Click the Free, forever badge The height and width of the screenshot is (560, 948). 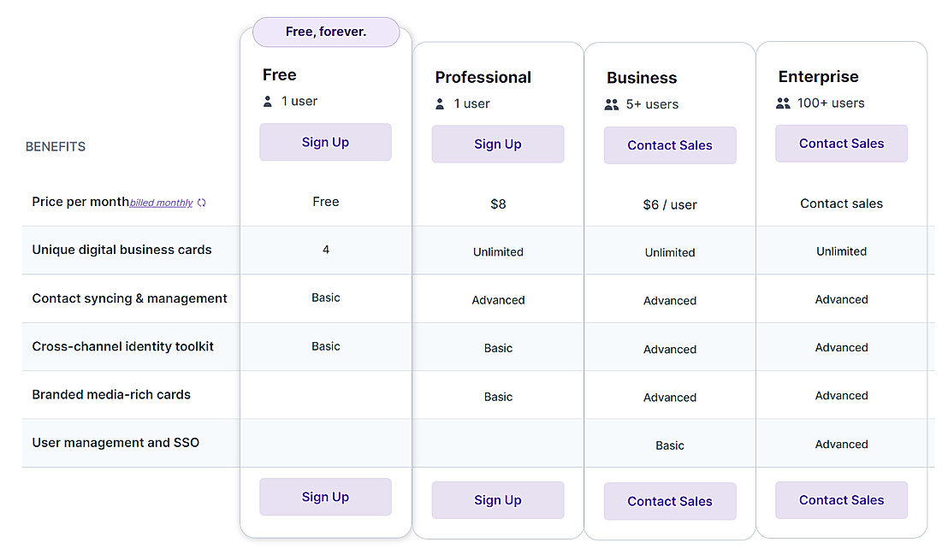click(x=325, y=32)
